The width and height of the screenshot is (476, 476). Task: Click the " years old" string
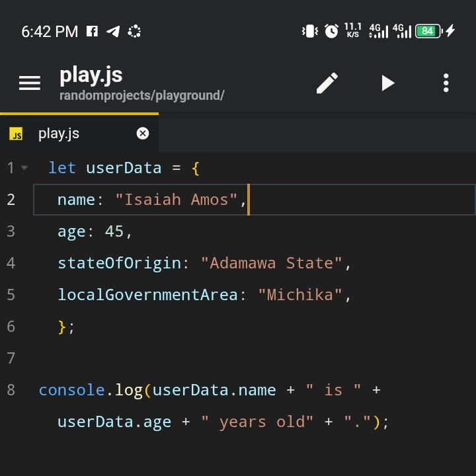[x=257, y=422]
